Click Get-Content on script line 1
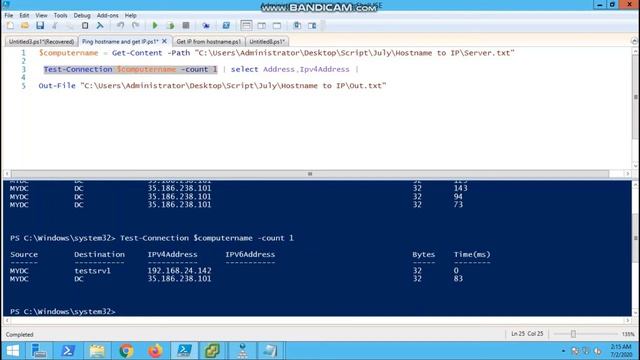 pos(137,53)
